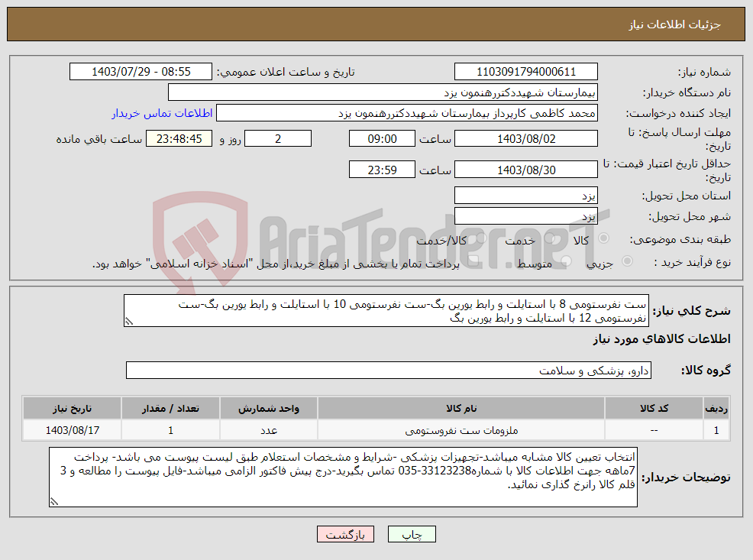Viewport: 753px width, 560px height.
Task: Select the جزیی purchase type radio
Action: (627, 261)
